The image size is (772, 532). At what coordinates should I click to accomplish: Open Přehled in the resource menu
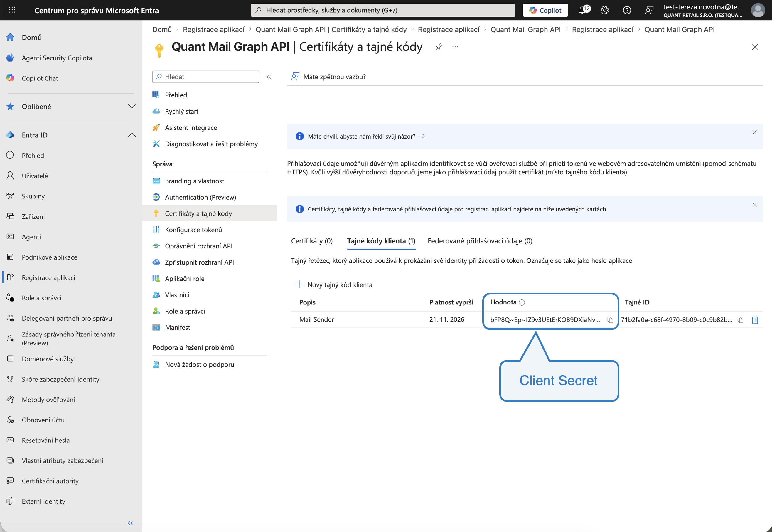click(176, 95)
